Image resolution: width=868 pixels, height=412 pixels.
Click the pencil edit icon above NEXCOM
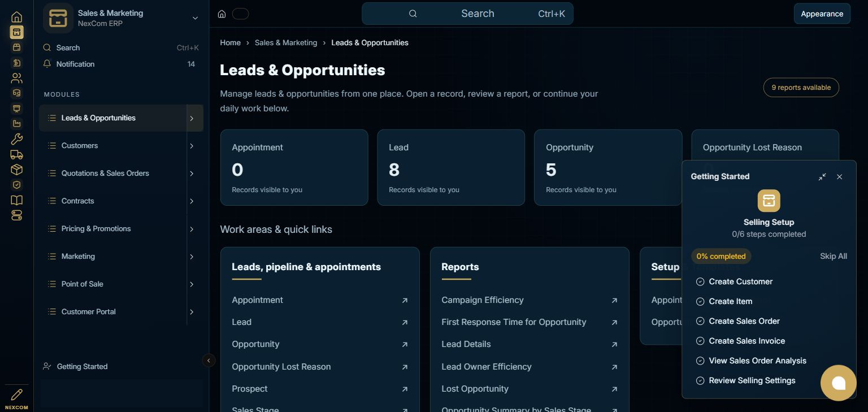point(17,394)
